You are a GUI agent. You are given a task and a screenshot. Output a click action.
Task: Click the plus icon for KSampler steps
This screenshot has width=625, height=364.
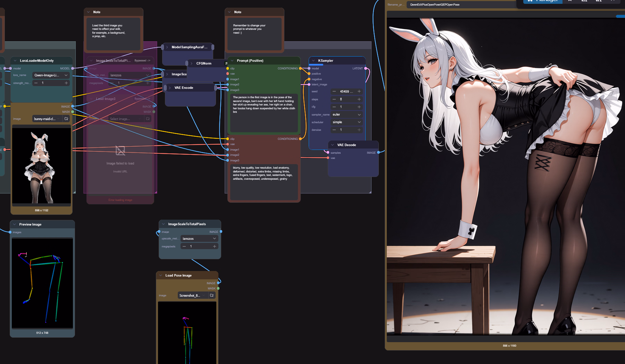[359, 99]
